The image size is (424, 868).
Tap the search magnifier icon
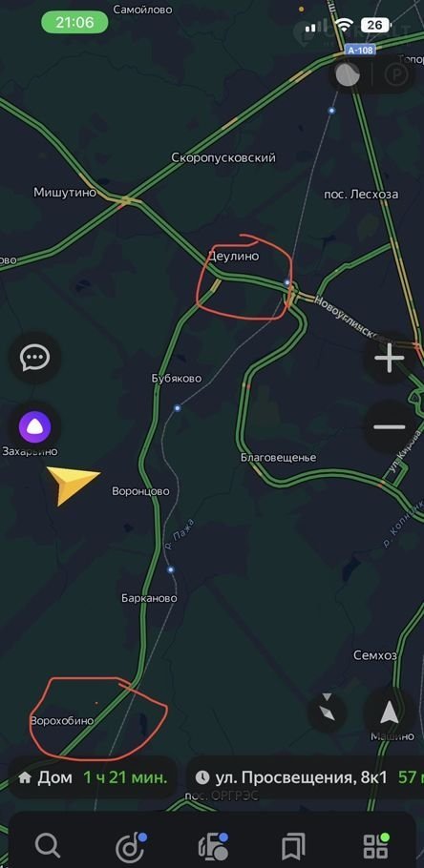tap(48, 845)
